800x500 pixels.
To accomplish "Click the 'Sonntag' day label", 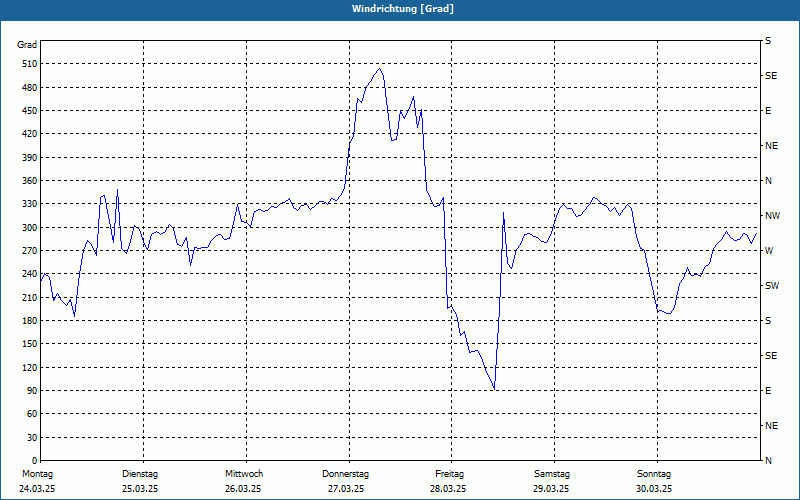I will point(654,474).
